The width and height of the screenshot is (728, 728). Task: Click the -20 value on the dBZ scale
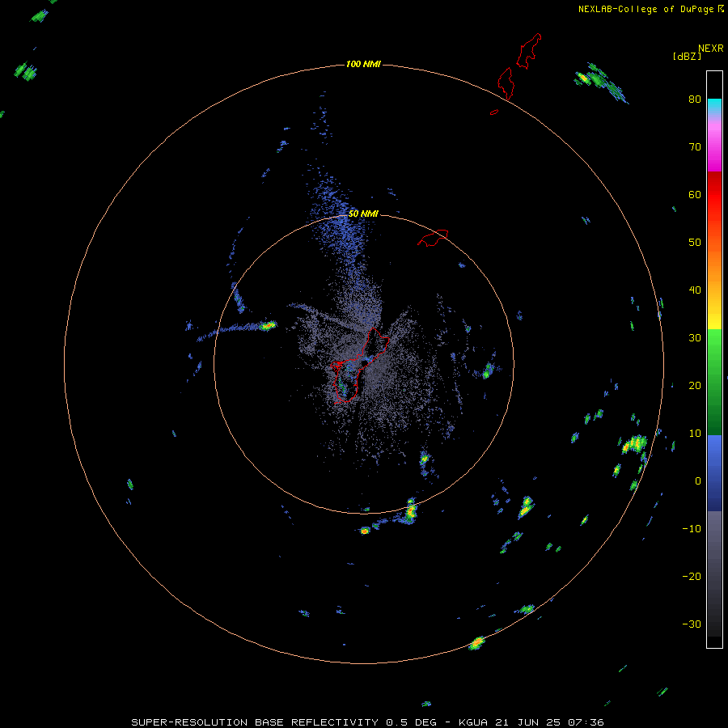(x=692, y=577)
